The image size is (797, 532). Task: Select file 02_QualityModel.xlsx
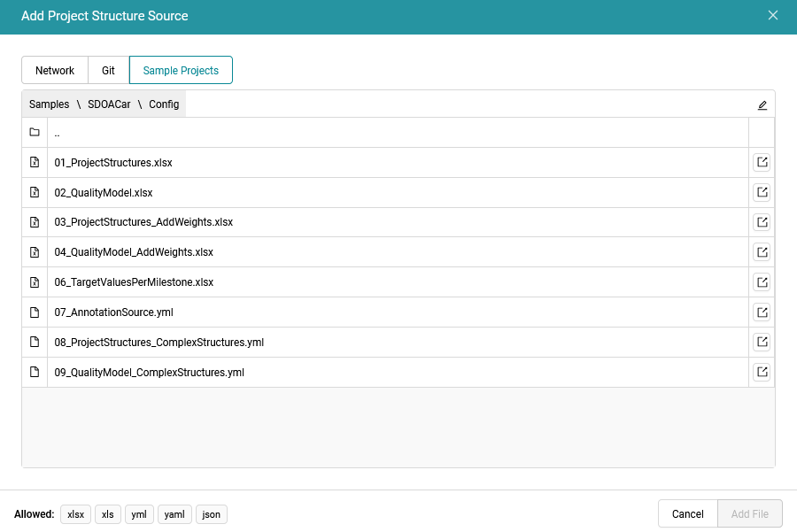(x=398, y=193)
